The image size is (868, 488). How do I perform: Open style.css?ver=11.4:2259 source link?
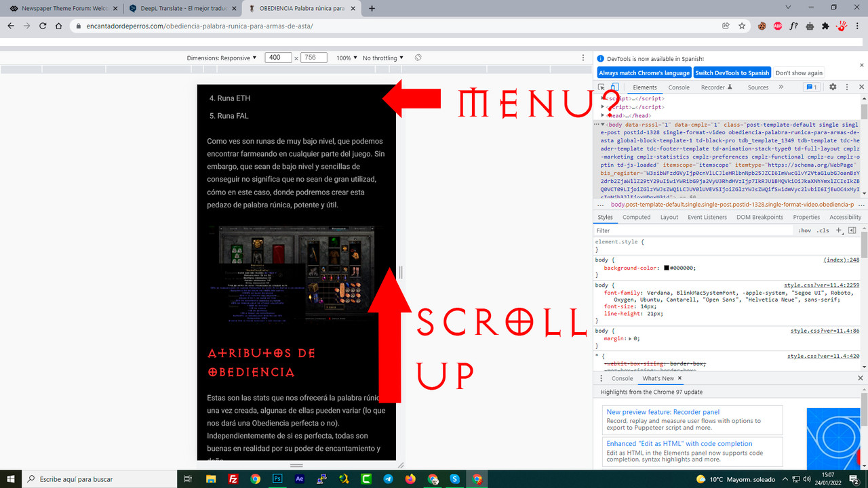coord(821,285)
